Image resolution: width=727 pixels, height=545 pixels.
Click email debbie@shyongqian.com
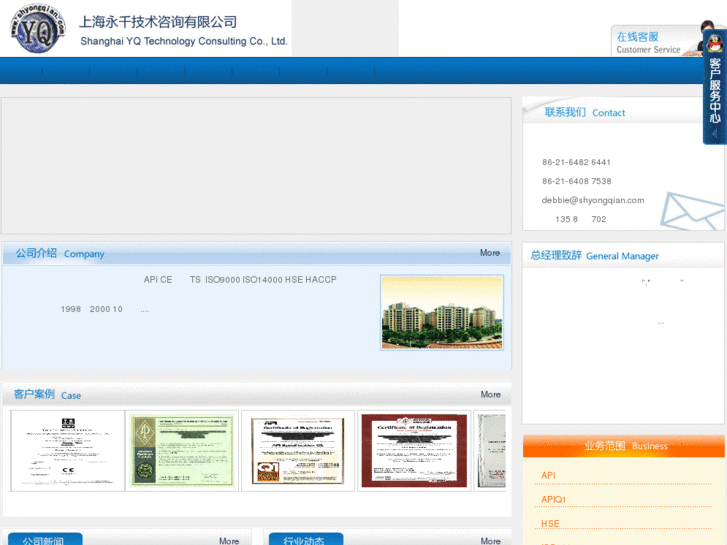pos(593,200)
